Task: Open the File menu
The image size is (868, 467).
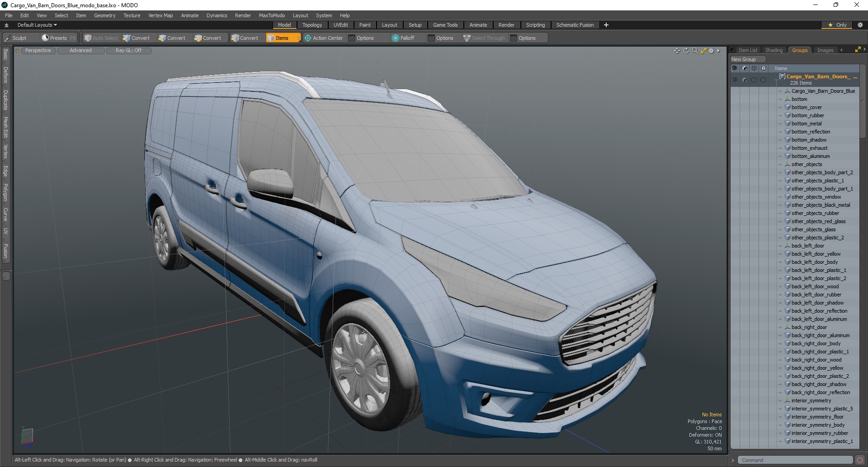Action: click(9, 15)
